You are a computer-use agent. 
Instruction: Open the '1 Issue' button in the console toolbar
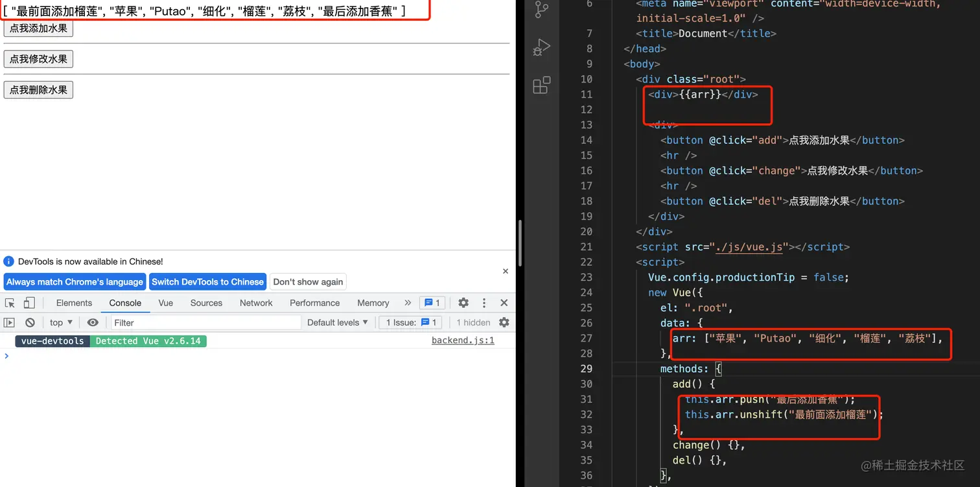coord(411,322)
